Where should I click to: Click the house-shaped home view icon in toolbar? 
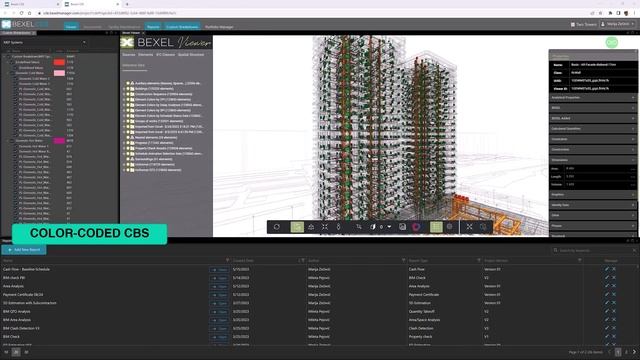point(311,227)
